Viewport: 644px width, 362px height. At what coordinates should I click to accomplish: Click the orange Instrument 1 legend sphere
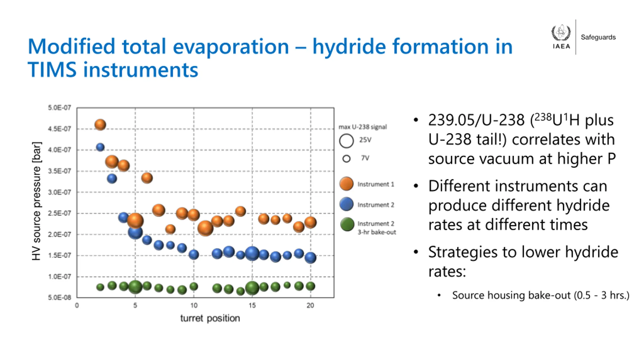coord(346,184)
